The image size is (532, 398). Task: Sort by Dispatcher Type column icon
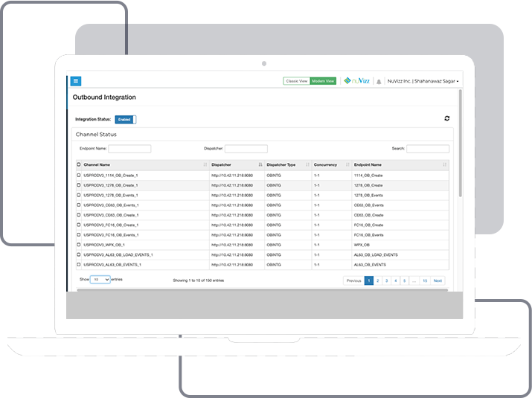pos(307,164)
